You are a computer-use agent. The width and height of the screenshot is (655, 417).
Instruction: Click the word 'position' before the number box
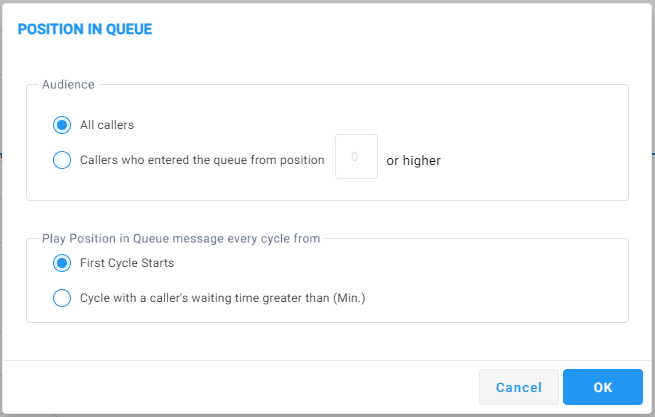tap(301, 160)
